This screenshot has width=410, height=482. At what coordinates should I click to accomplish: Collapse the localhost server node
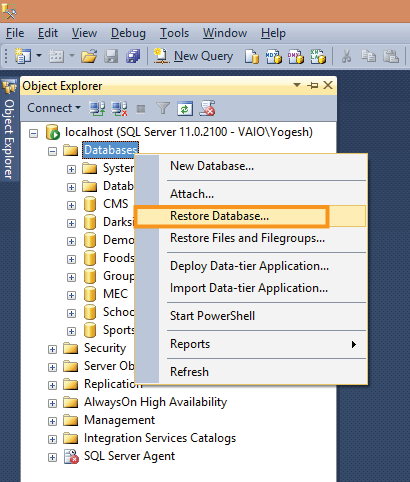point(33,134)
